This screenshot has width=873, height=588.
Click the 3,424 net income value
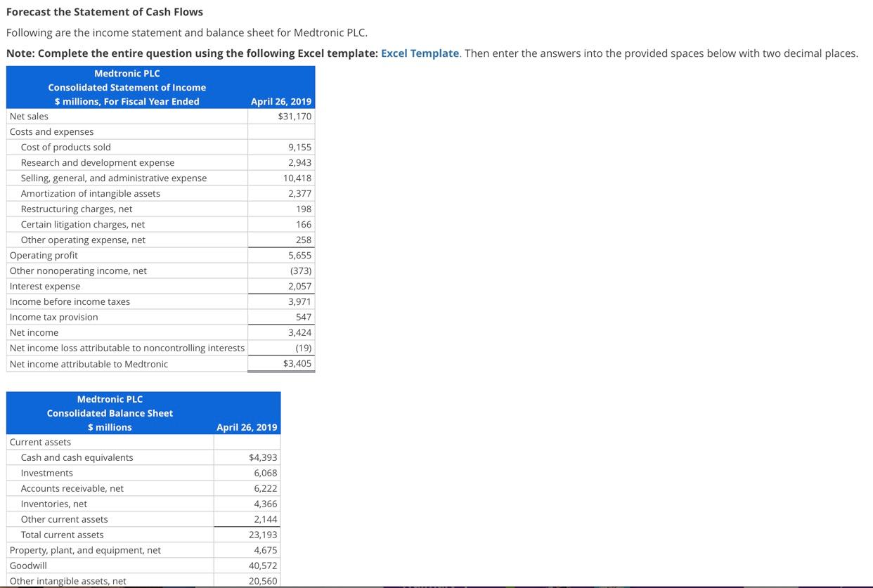pos(299,333)
